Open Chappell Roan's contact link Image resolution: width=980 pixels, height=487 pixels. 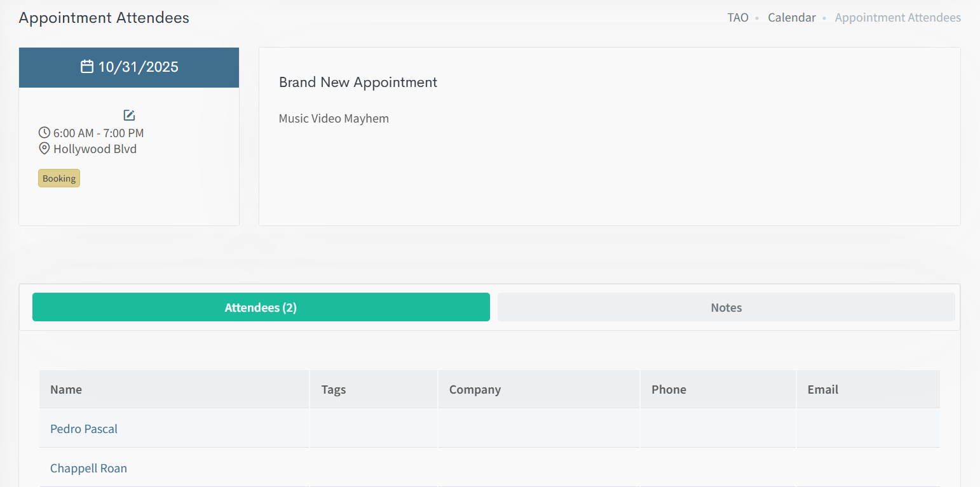point(88,468)
